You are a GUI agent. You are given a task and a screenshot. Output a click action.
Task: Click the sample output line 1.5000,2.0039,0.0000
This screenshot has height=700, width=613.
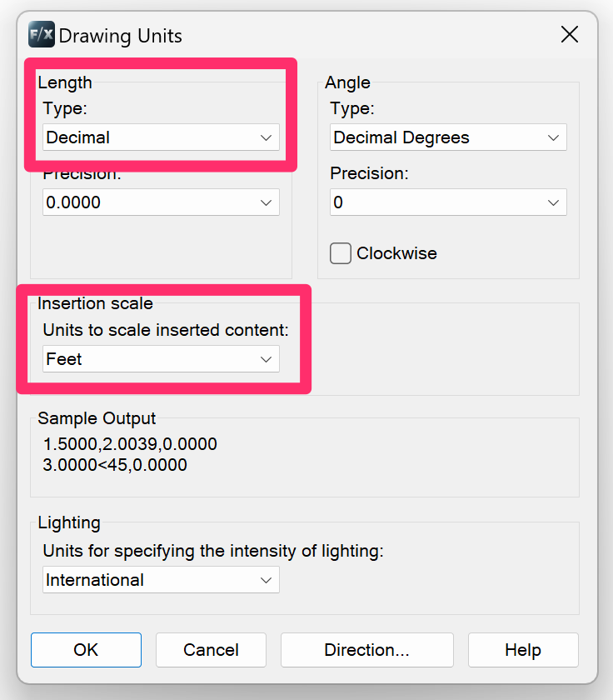(130, 444)
